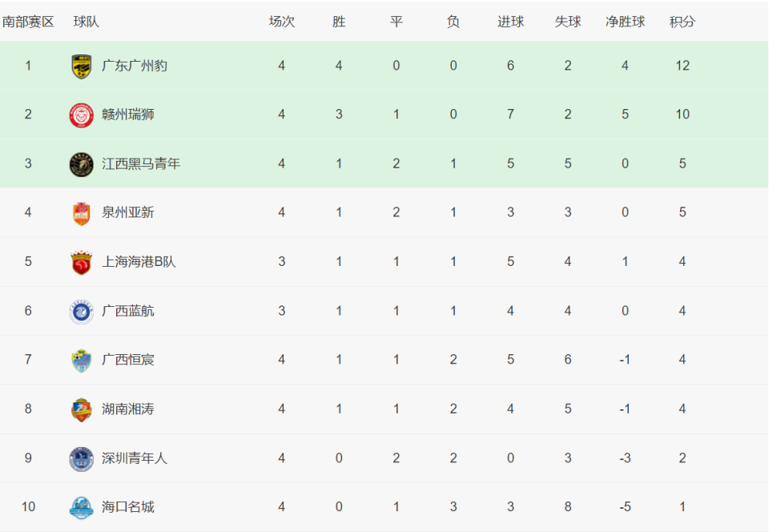
Task: Click the 广西恒宸 team crest
Action: [81, 361]
